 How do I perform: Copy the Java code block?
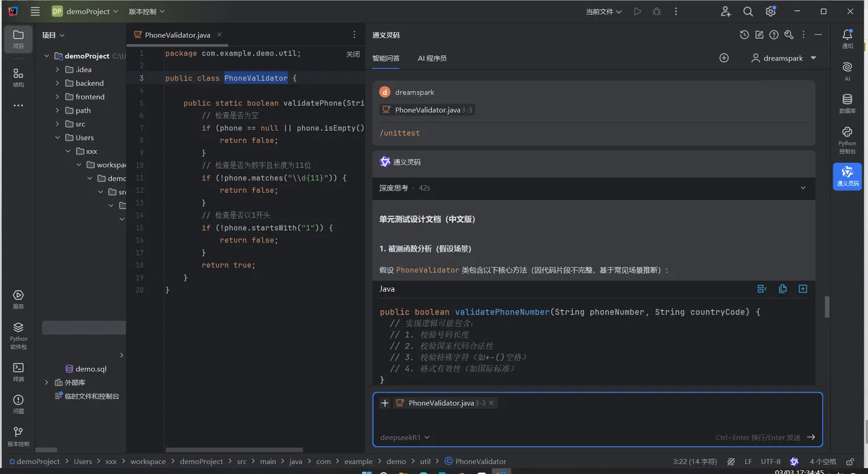783,288
